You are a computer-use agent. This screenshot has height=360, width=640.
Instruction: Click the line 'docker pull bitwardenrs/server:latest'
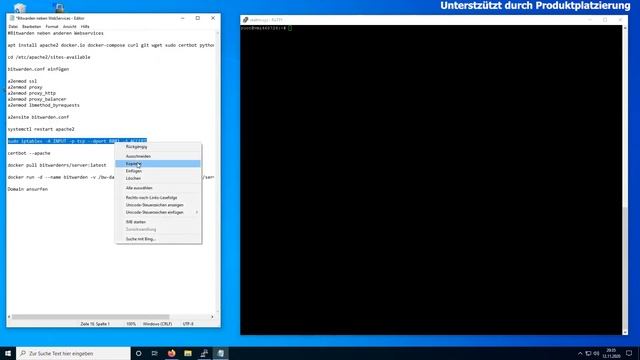57,165
